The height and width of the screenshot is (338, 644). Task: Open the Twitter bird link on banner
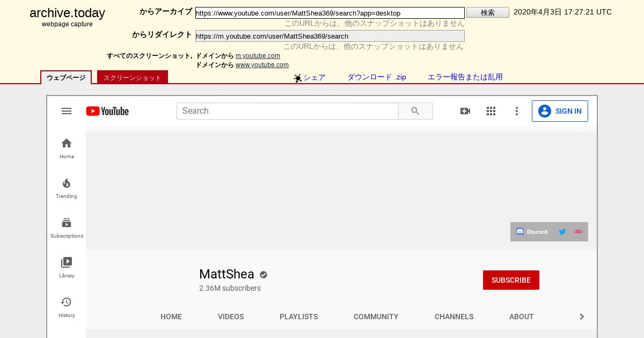[x=562, y=232]
